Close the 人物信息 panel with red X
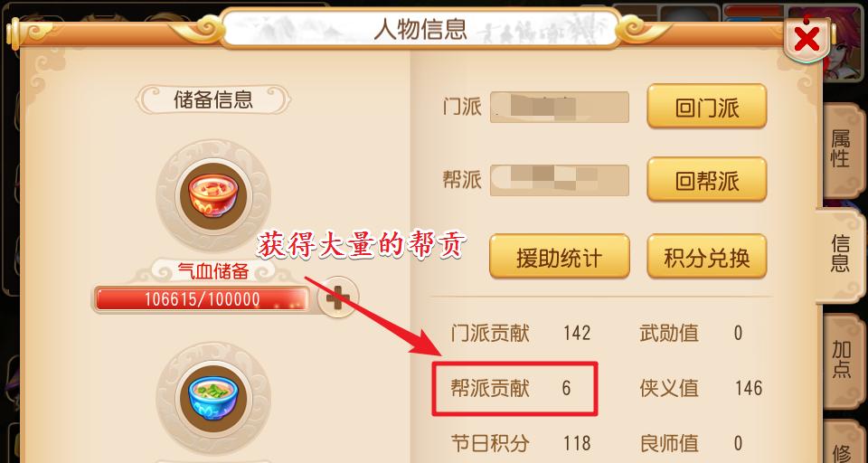Screen dimensions: 868x463 pos(807,39)
